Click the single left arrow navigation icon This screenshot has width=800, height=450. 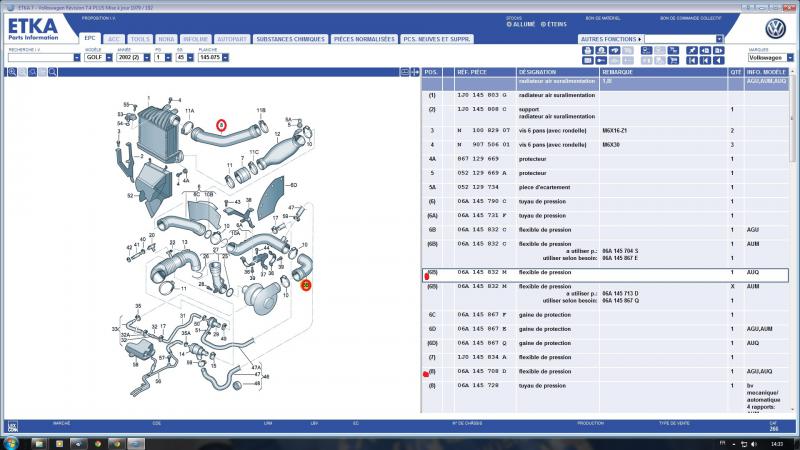[718, 60]
